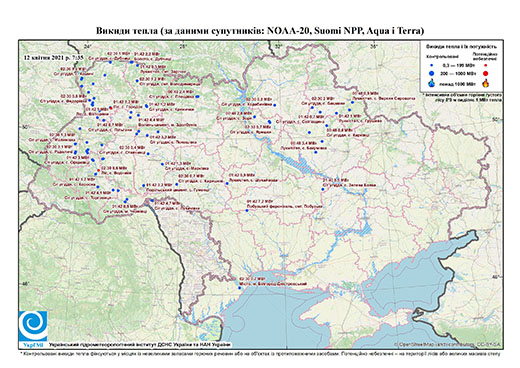
Task: Click the footnote text below the map
Action: (260, 353)
